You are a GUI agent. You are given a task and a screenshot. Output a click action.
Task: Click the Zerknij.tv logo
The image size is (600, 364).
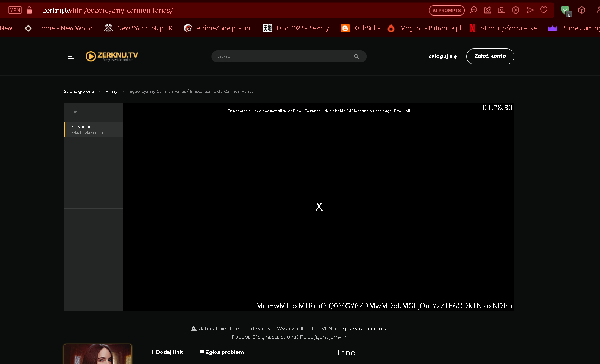(112, 56)
